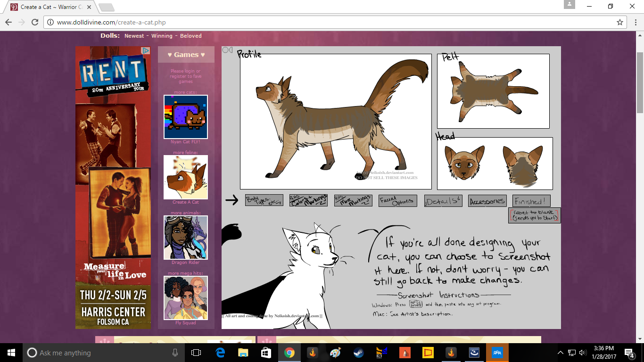The image size is (644, 362).
Task: Open the Beloved dolls link
Action: click(190, 36)
